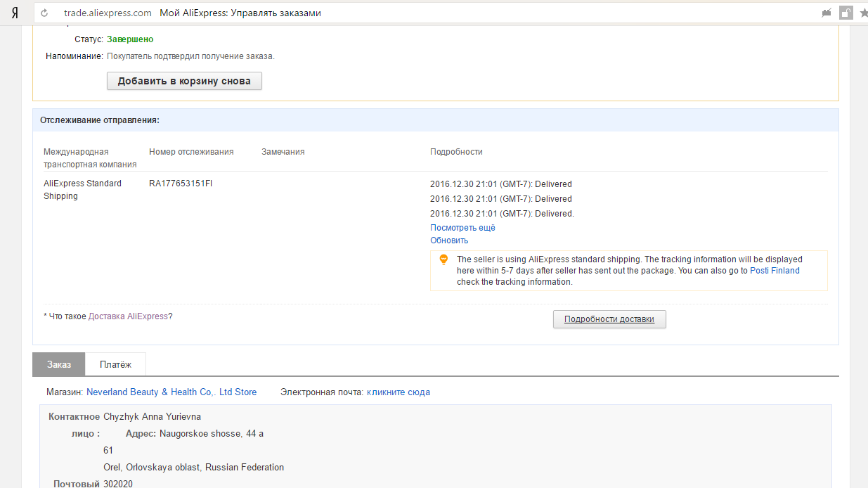Click the orange lightbulb tip icon

(443, 259)
